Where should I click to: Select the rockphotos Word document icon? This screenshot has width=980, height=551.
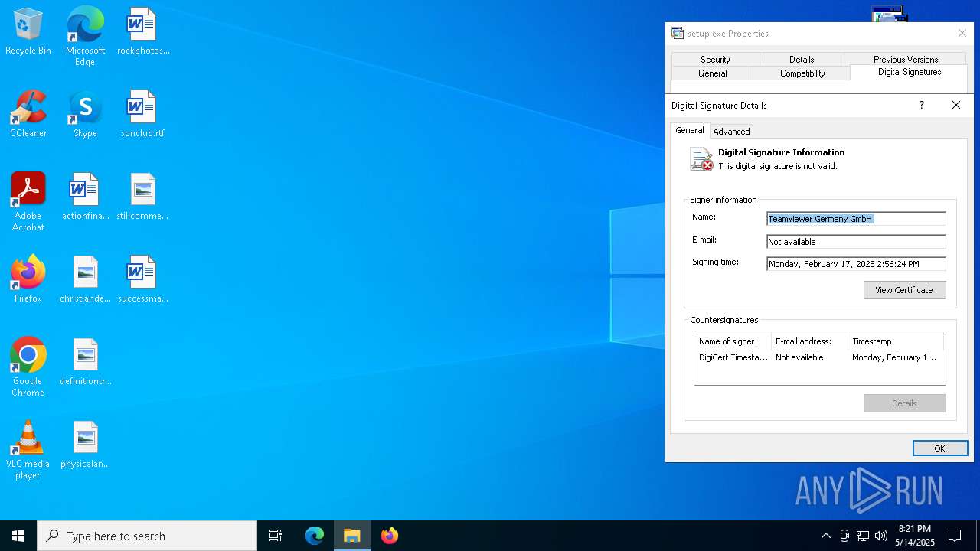142,31
